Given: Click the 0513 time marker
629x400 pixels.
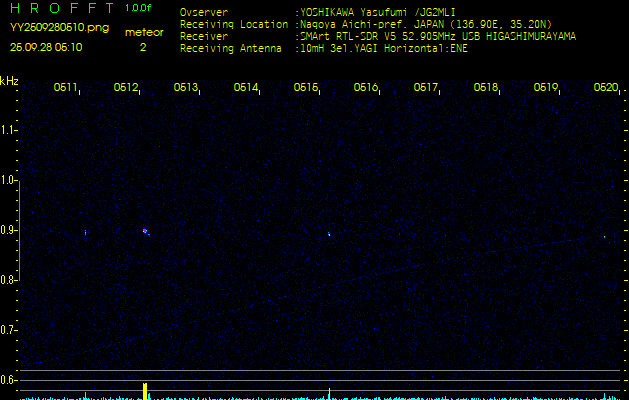Looking at the screenshot, I should [x=186, y=87].
